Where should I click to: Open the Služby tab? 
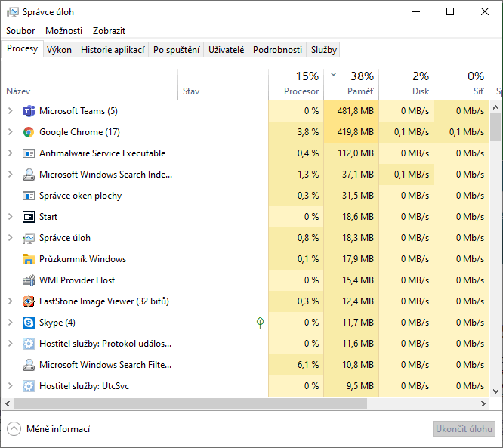click(x=323, y=50)
